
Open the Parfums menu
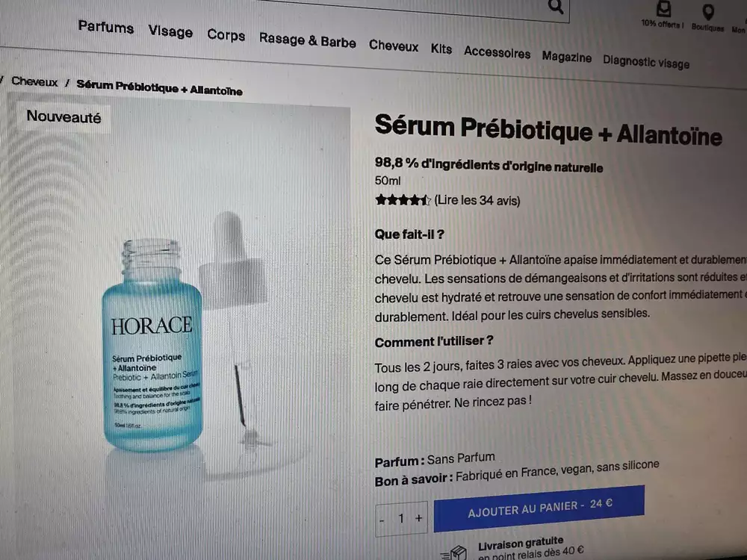[x=106, y=27]
